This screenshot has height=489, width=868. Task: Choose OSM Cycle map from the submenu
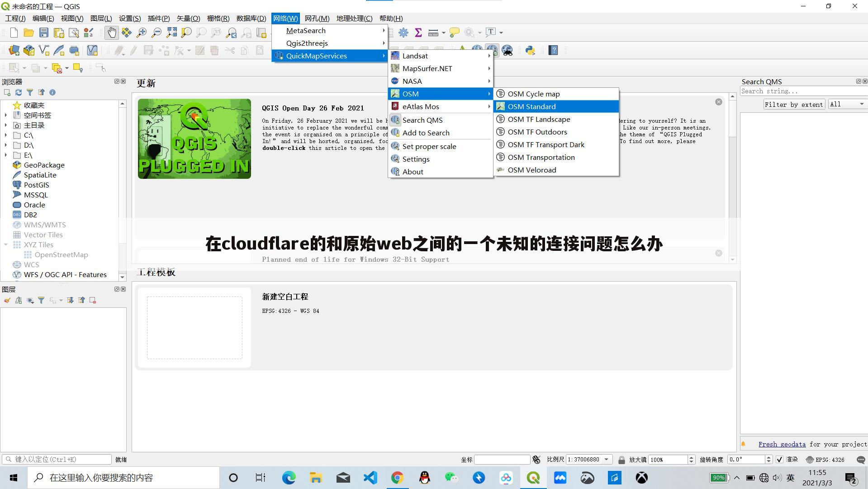556,94
